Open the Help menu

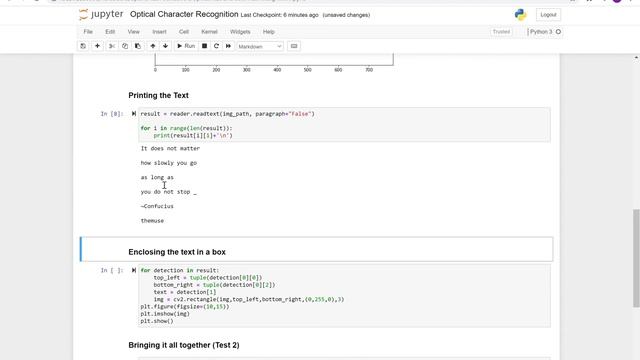point(269,32)
